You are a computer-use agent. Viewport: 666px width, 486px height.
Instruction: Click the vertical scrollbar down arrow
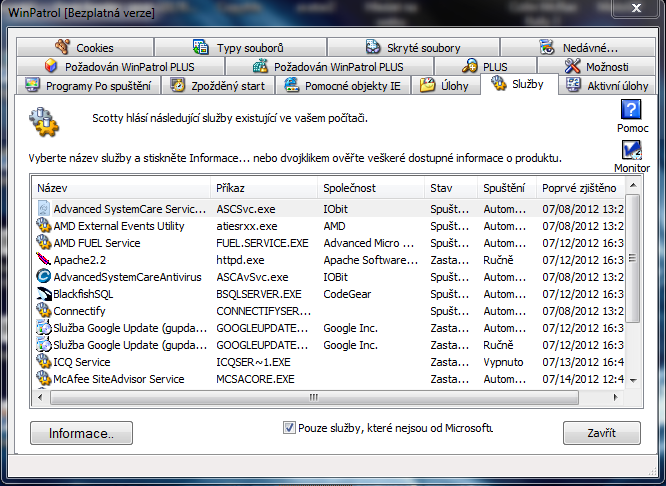pos(633,380)
